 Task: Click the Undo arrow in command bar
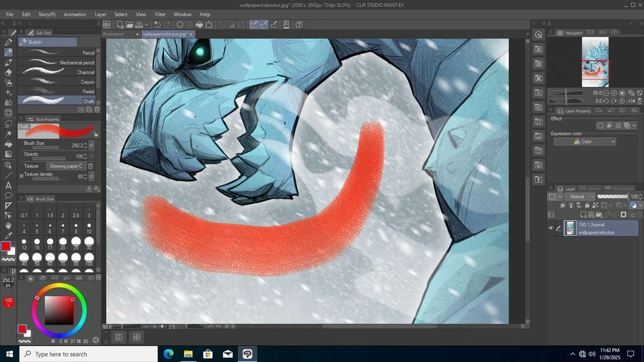click(x=157, y=24)
